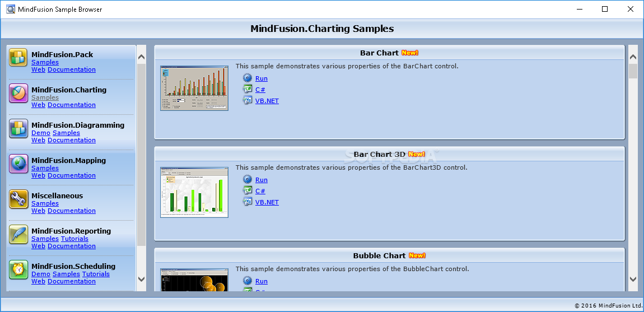Click the samples pane scrollbar thumb
This screenshot has height=312, width=644.
click(633, 71)
